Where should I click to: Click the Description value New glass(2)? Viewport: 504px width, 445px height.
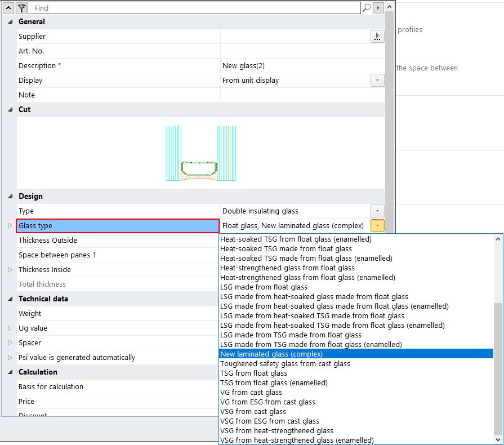click(x=244, y=66)
